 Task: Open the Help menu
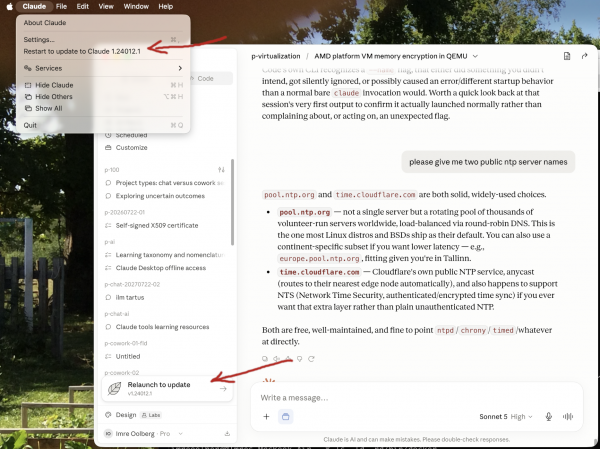(165, 7)
